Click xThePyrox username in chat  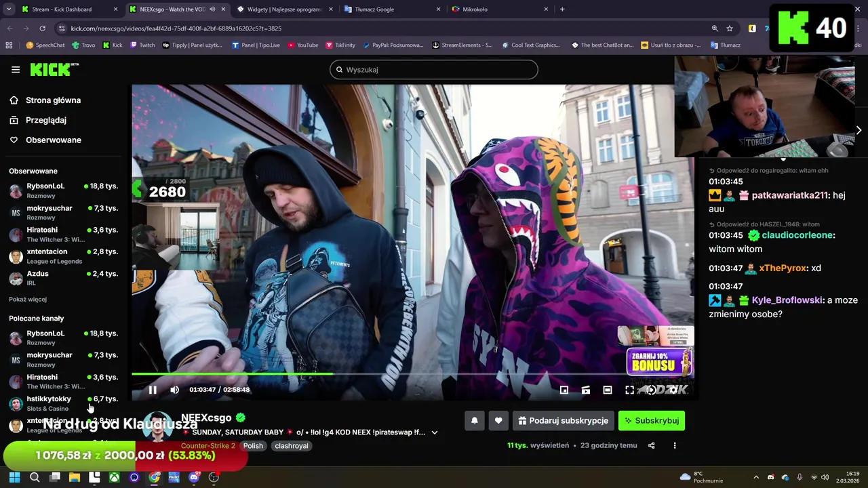point(783,268)
